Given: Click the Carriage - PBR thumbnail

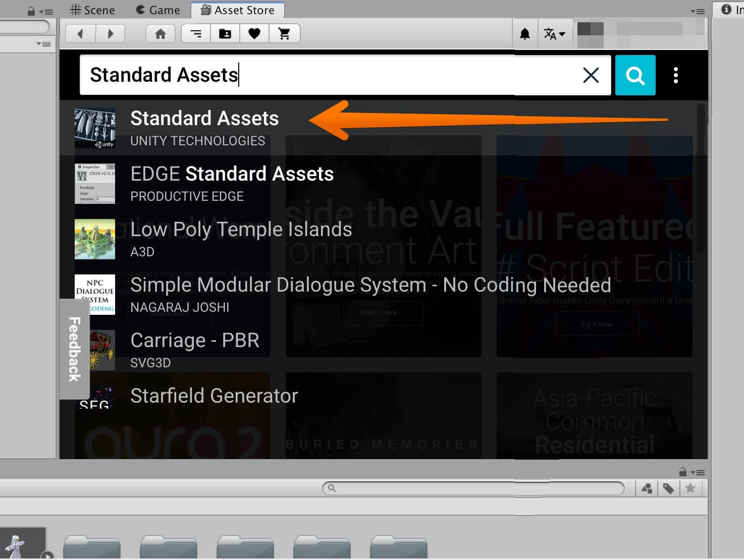Looking at the screenshot, I should (x=102, y=350).
